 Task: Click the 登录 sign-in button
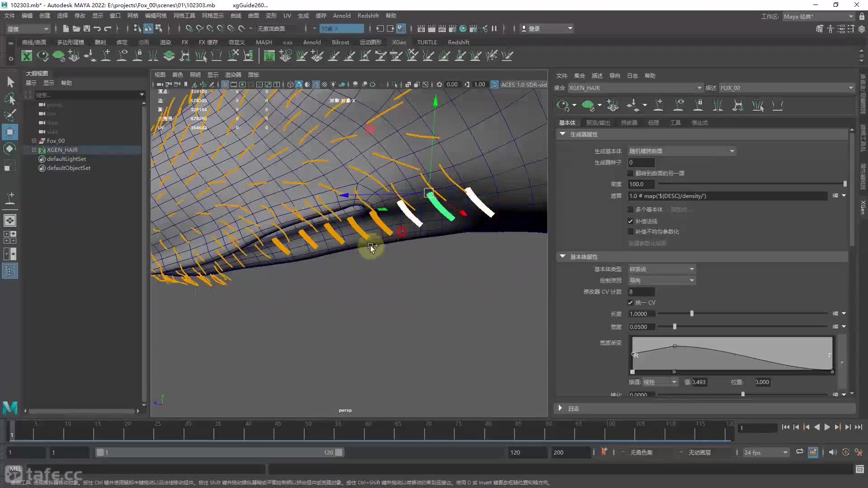(x=547, y=28)
